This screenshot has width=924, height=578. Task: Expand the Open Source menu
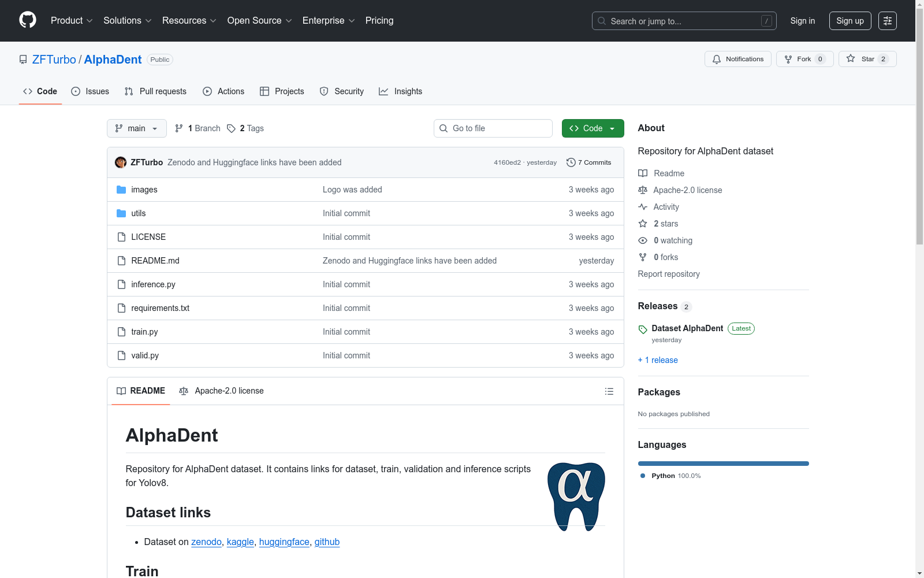260,21
